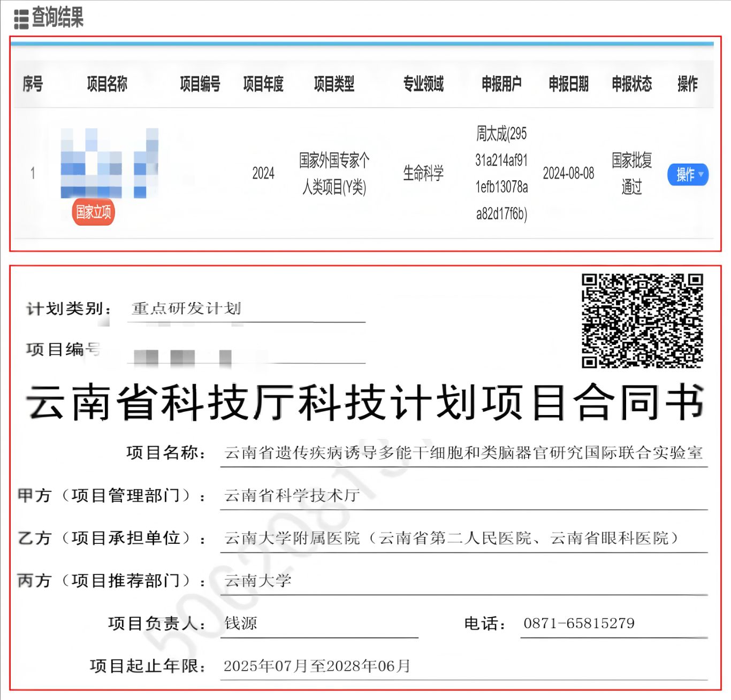Screen dimensions: 731x700
Task: Click the 项目编号 column header
Action: pyautogui.click(x=200, y=84)
